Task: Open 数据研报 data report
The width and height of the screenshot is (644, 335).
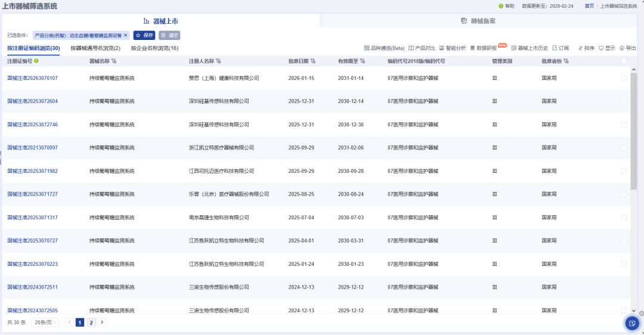Action: point(484,48)
